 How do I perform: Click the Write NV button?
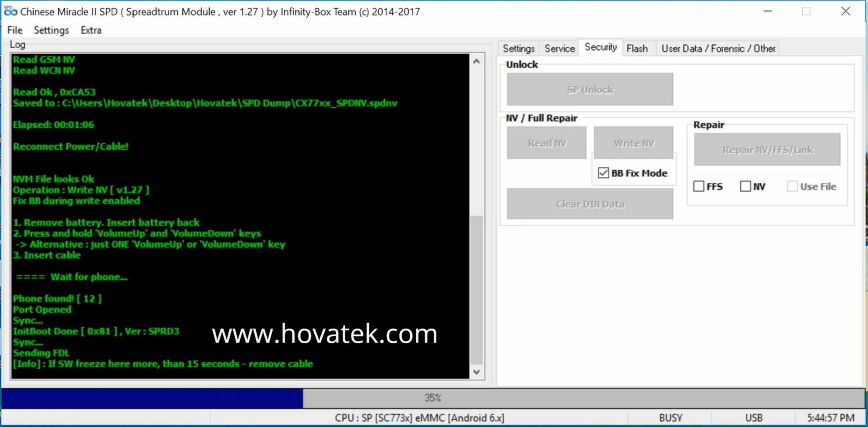[633, 143]
